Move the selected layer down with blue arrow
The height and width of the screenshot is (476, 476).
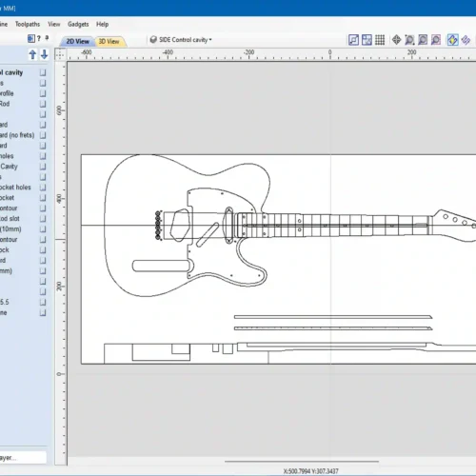(x=44, y=54)
